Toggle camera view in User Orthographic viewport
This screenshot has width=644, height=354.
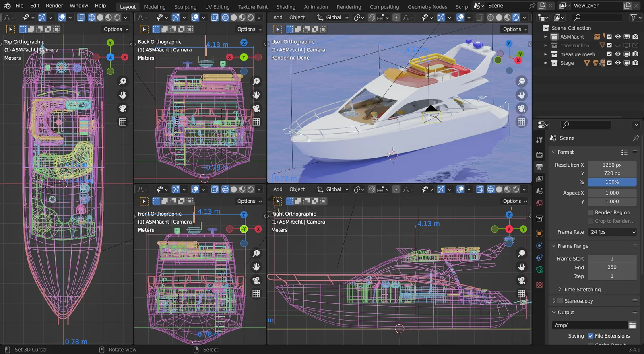522,108
